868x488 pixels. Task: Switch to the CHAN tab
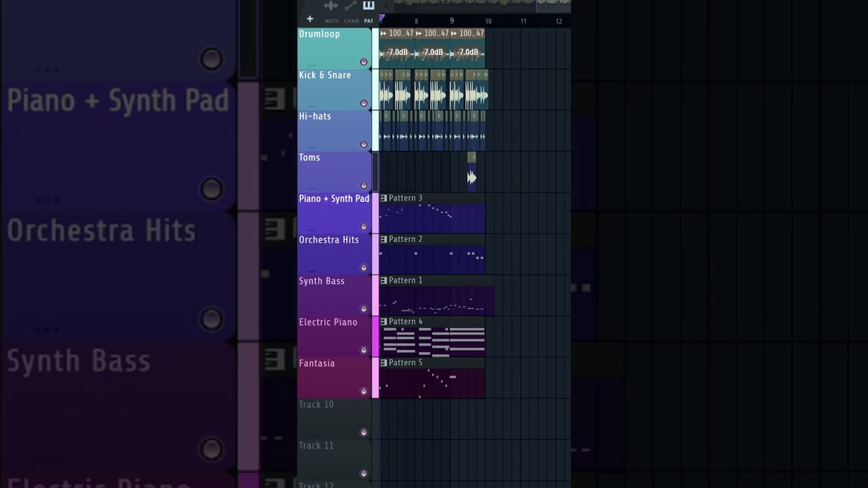pos(351,21)
